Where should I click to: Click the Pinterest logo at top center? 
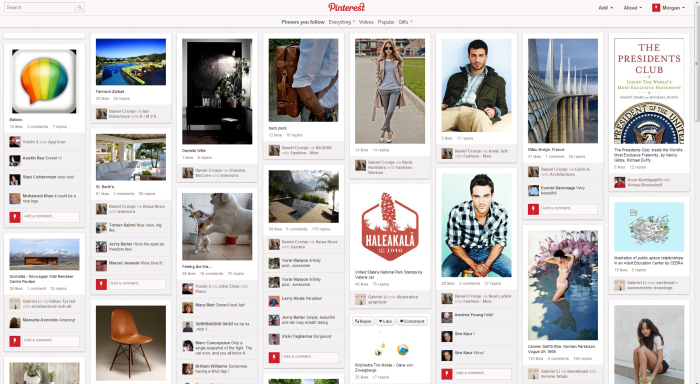(346, 7)
